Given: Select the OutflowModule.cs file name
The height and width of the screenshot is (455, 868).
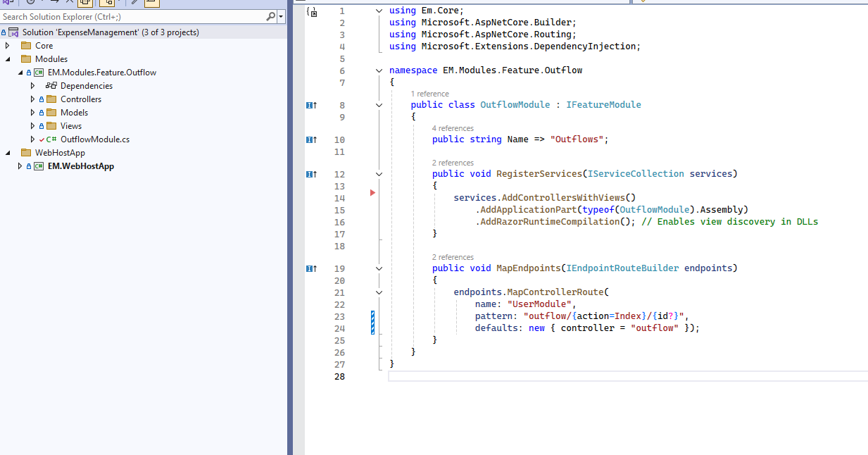Looking at the screenshot, I should click(x=95, y=139).
